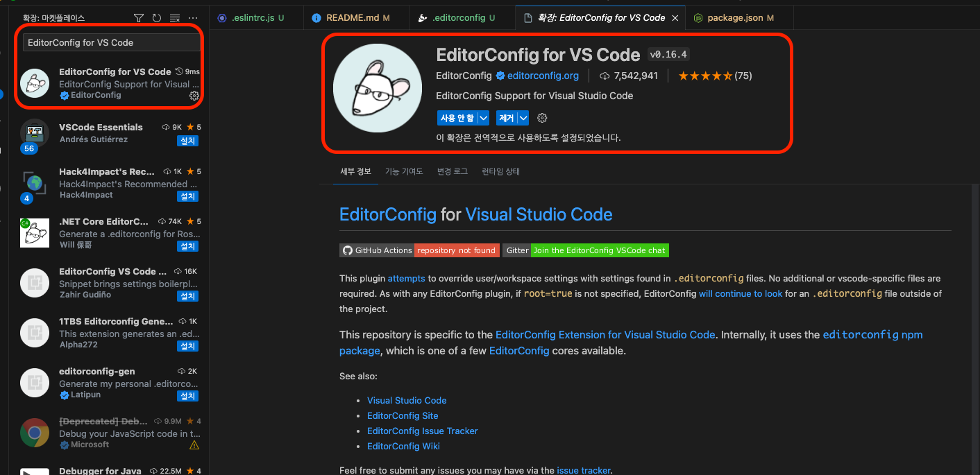Click the extensions search input field

112,42
